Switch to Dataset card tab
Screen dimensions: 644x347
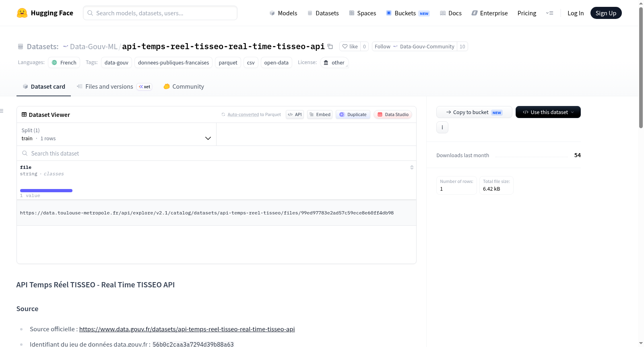pos(43,87)
